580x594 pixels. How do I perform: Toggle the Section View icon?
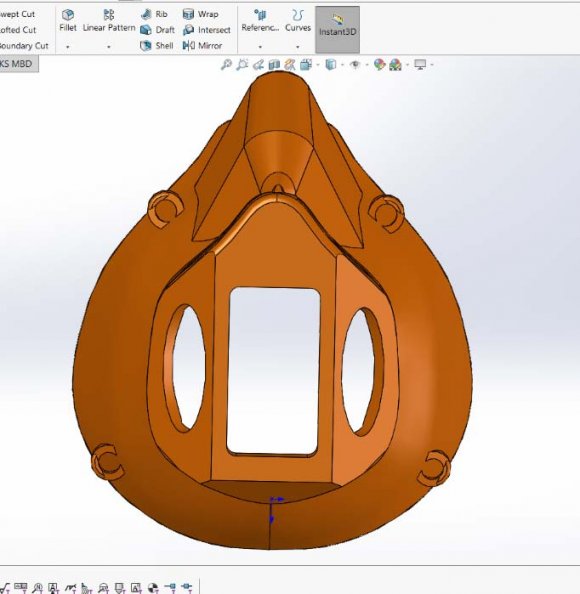pos(274,65)
